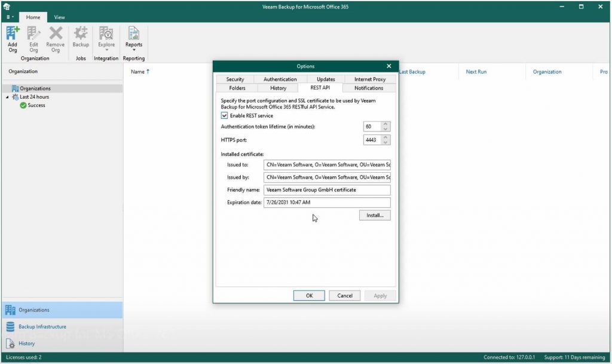This screenshot has height=364, width=612.
Task: Click the Issued to certificate field
Action: 327,164
